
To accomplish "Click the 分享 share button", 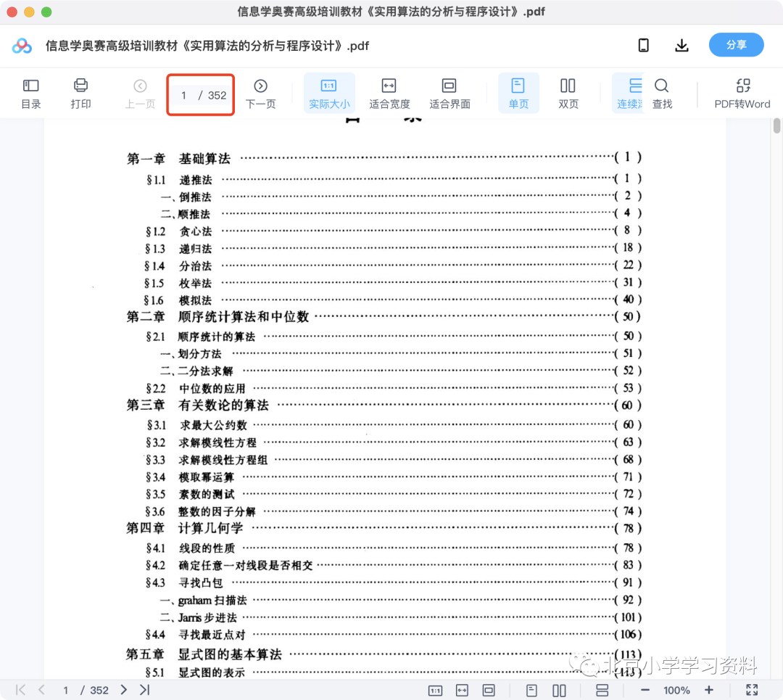I will pyautogui.click(x=736, y=45).
